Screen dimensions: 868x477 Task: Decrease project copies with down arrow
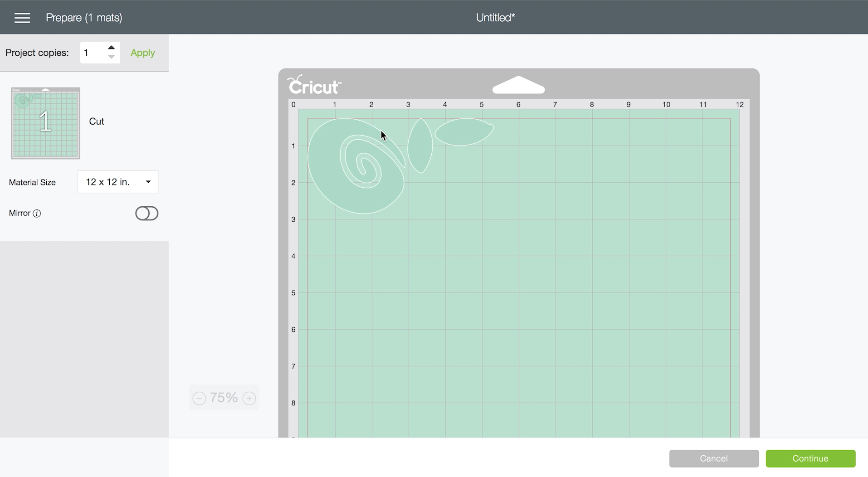(111, 57)
